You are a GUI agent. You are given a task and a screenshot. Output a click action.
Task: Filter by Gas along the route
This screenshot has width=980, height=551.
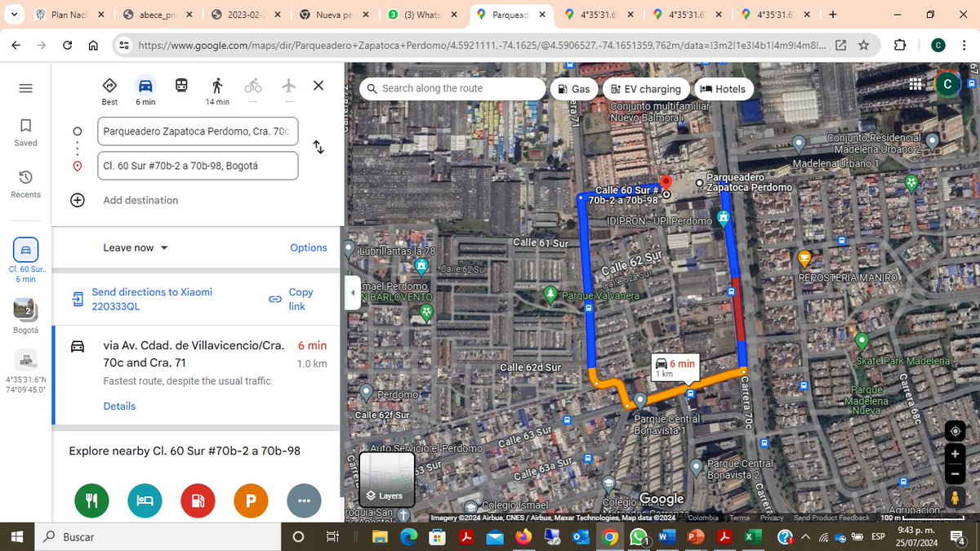[574, 89]
